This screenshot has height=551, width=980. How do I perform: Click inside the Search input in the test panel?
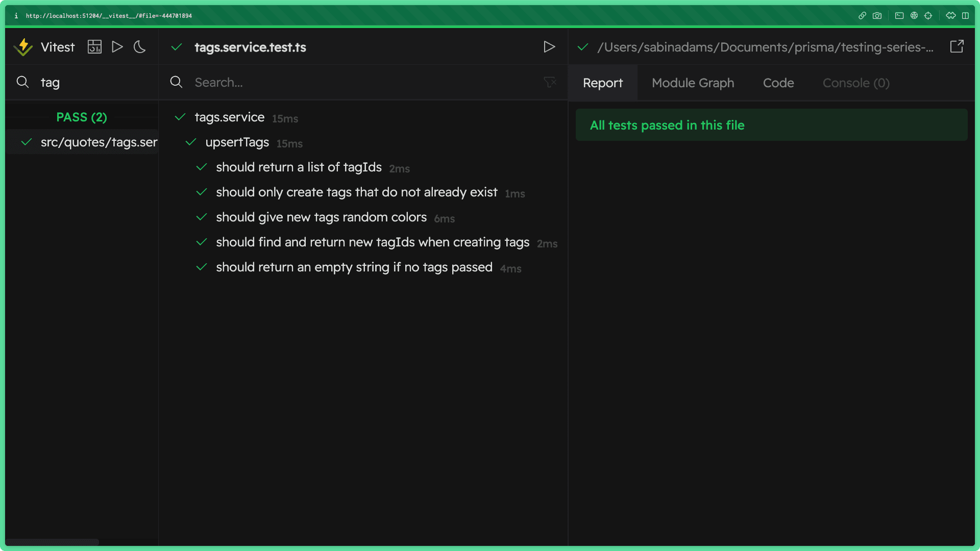coord(306,82)
